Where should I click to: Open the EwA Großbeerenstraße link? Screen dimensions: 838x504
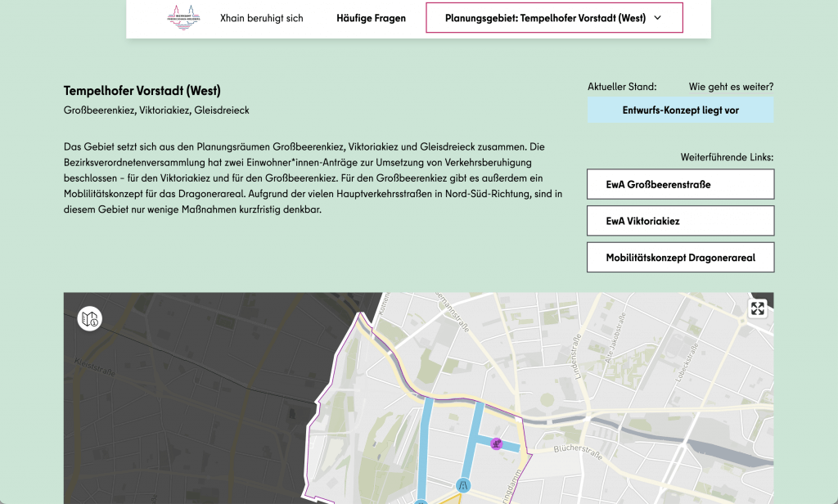[x=679, y=185]
